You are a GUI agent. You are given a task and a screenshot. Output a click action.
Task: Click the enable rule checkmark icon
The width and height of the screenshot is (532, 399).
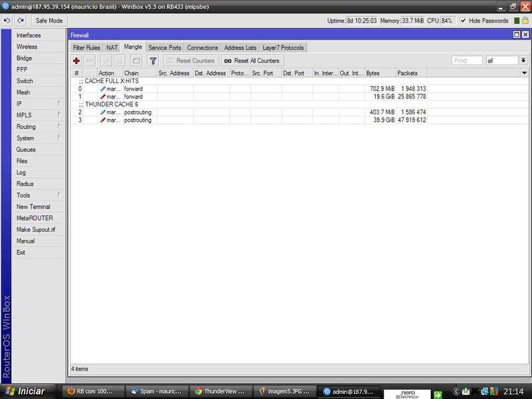pos(106,61)
